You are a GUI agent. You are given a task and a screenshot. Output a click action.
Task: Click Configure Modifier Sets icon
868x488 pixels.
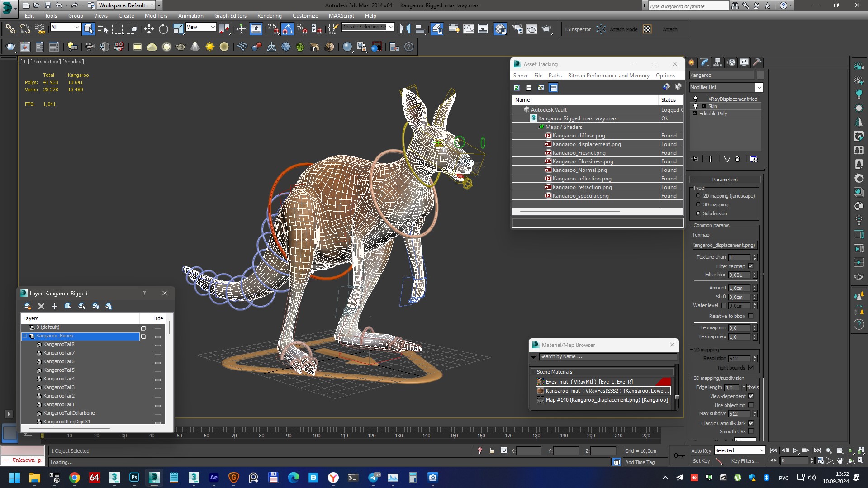point(754,159)
